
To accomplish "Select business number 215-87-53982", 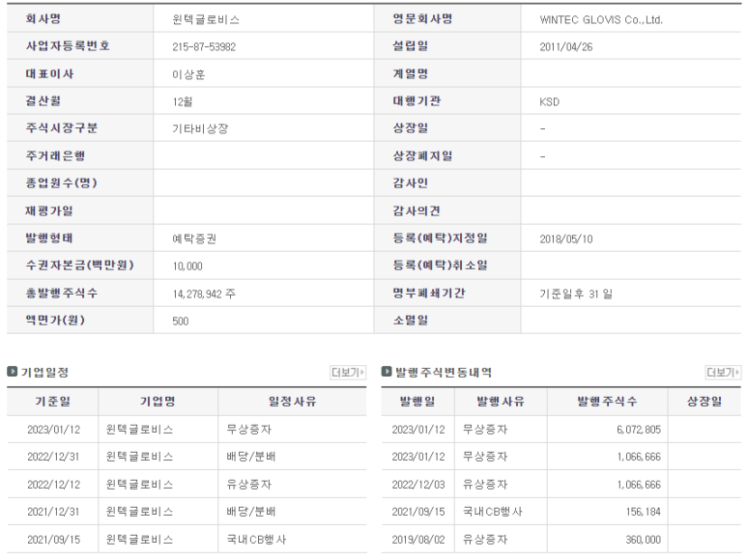I will pos(204,46).
